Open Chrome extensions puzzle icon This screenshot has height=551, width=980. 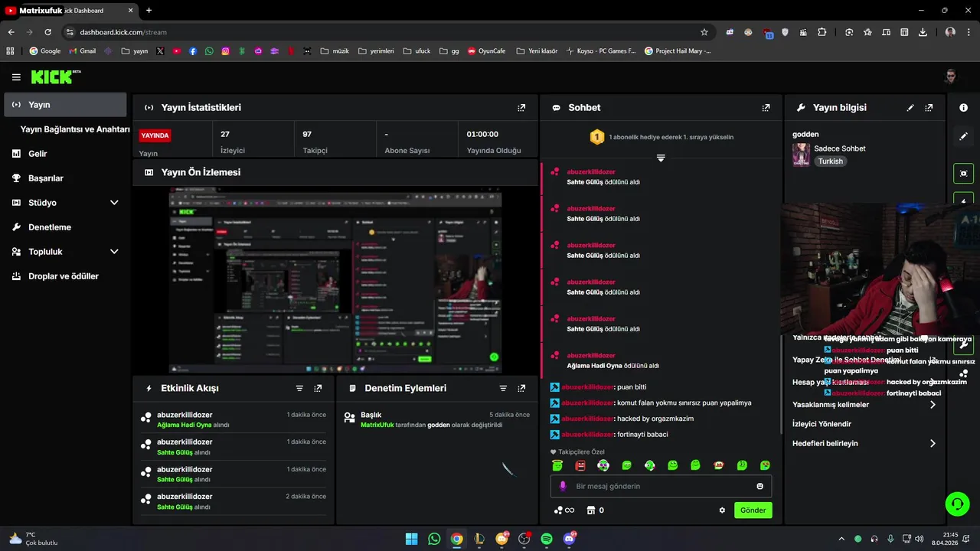pyautogui.click(x=822, y=32)
